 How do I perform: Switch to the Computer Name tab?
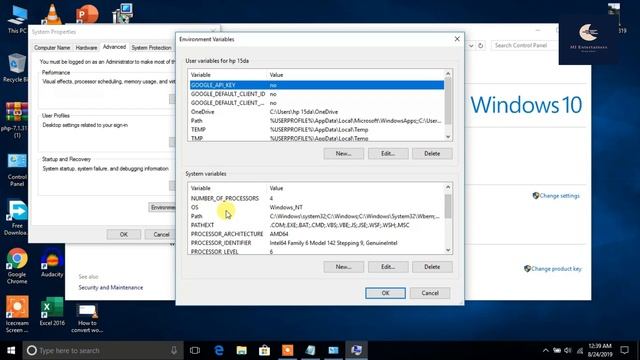coord(52,48)
